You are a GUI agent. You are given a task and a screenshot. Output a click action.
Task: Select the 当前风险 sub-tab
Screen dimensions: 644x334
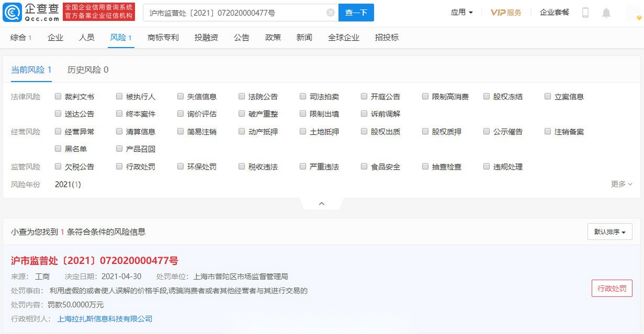31,70
